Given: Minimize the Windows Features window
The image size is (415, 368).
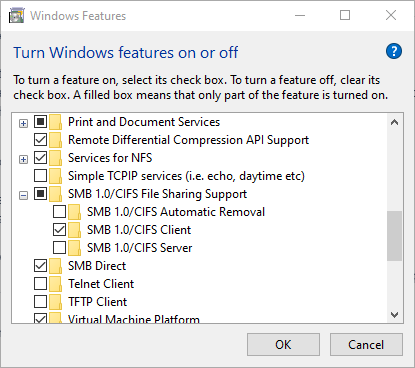Looking at the screenshot, I should (x=300, y=15).
